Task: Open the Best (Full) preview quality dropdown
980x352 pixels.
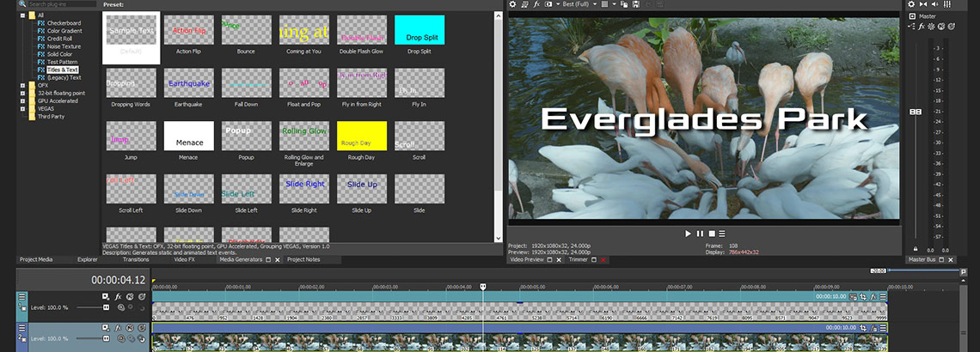Action: (579, 3)
